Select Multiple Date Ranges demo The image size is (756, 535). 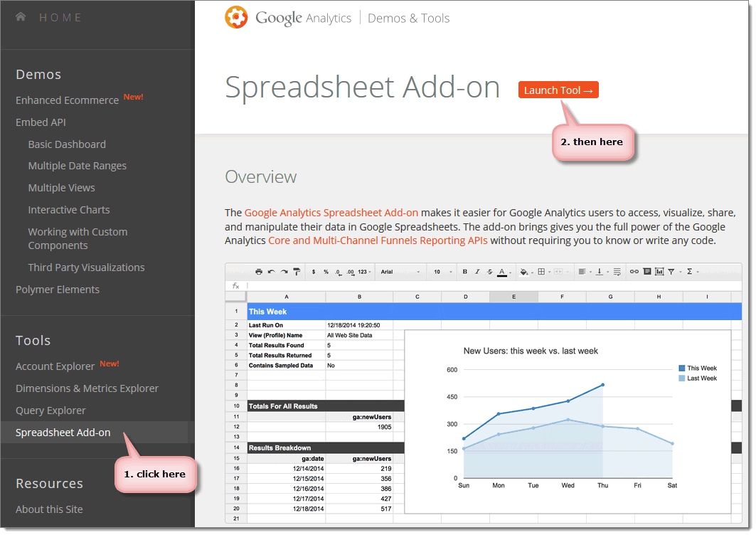click(77, 166)
